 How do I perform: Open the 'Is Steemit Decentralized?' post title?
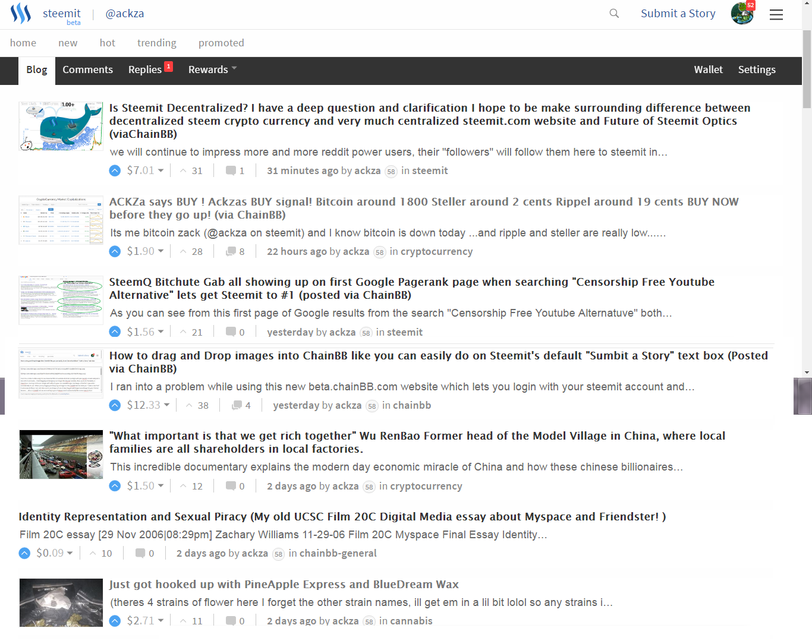coord(430,121)
